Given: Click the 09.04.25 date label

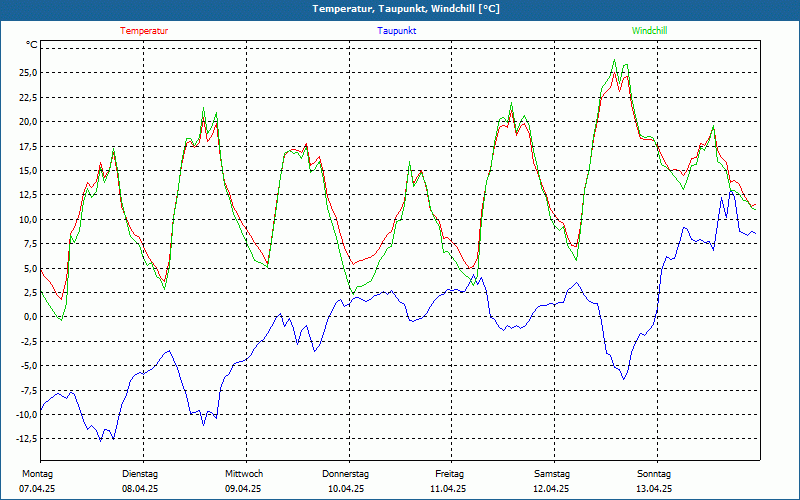Looking at the screenshot, I should tap(243, 489).
